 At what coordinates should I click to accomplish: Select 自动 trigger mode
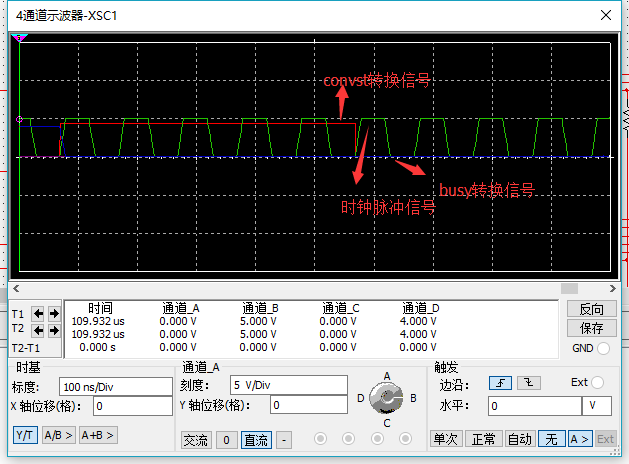pyautogui.click(x=519, y=439)
